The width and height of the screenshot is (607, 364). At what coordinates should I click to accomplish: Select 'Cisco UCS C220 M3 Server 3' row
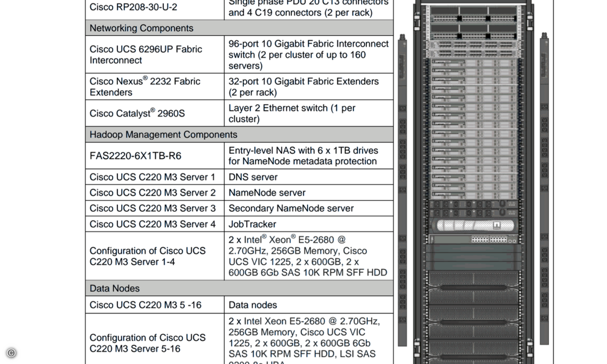(239, 208)
